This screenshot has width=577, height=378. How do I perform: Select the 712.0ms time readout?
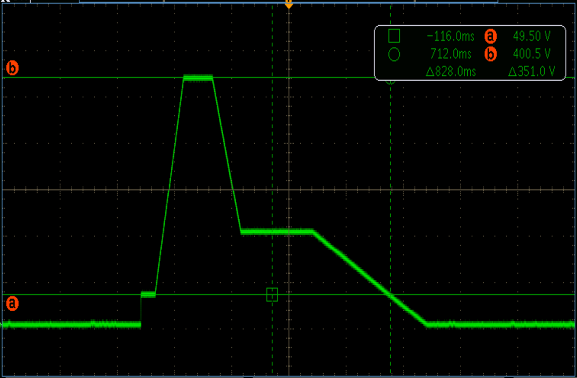pos(451,54)
